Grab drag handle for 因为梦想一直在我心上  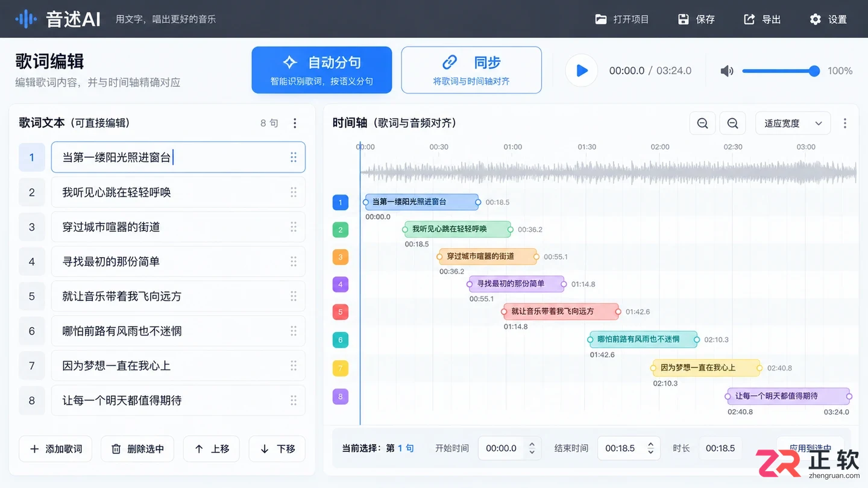pos(294,365)
